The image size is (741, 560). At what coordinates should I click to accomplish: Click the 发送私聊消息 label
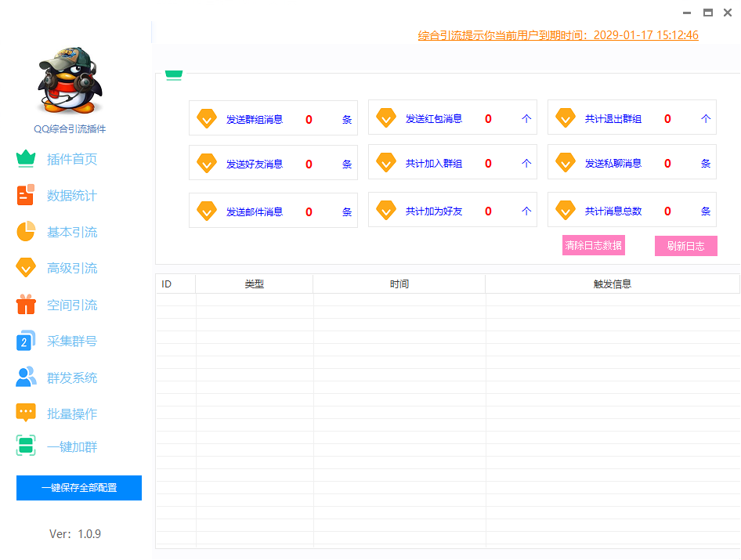pyautogui.click(x=613, y=164)
